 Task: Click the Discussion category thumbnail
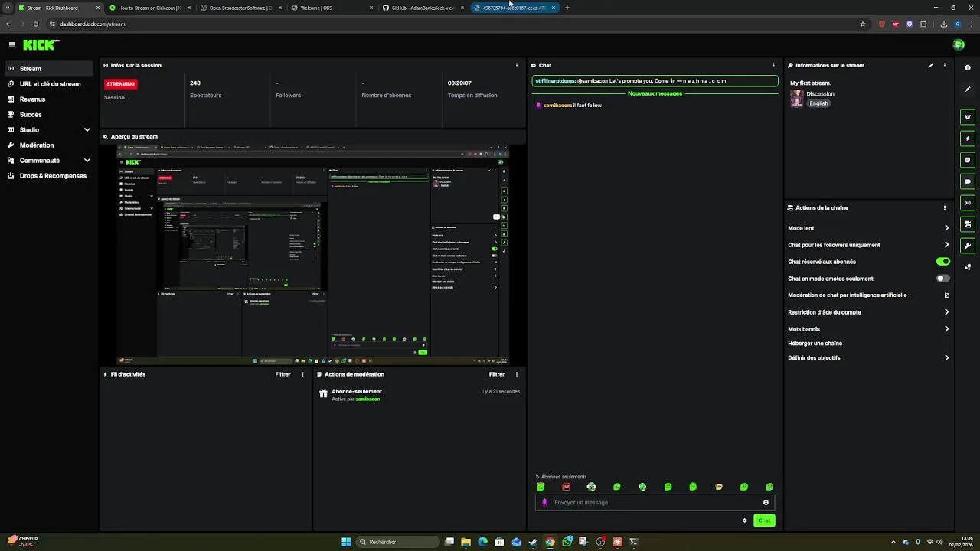(x=797, y=98)
